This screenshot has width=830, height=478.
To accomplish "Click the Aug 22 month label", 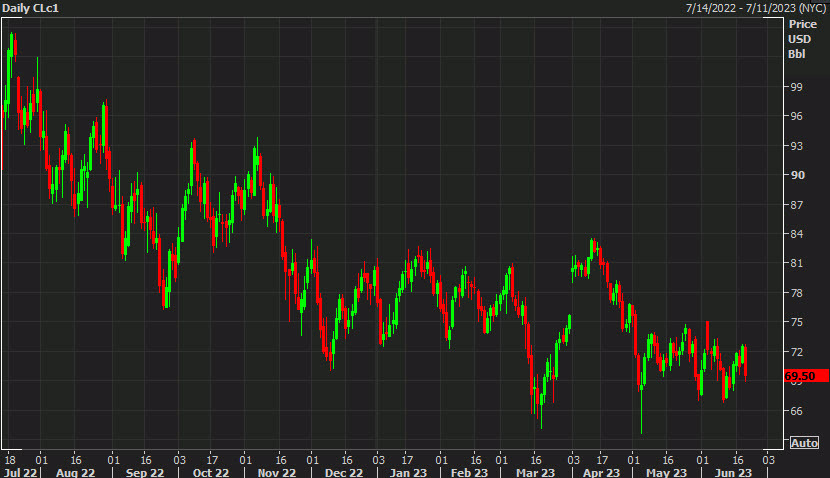I will (x=75, y=472).
